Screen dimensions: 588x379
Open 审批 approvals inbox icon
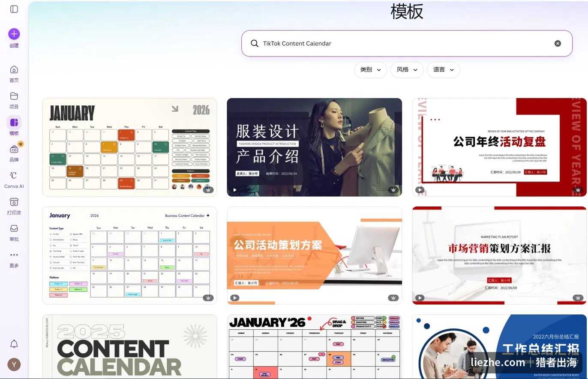(x=14, y=228)
